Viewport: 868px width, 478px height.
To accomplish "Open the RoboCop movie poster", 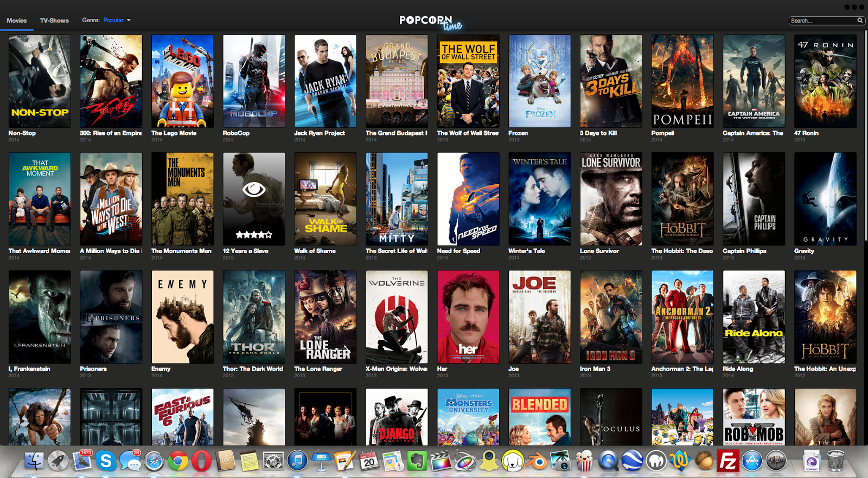I will point(254,81).
